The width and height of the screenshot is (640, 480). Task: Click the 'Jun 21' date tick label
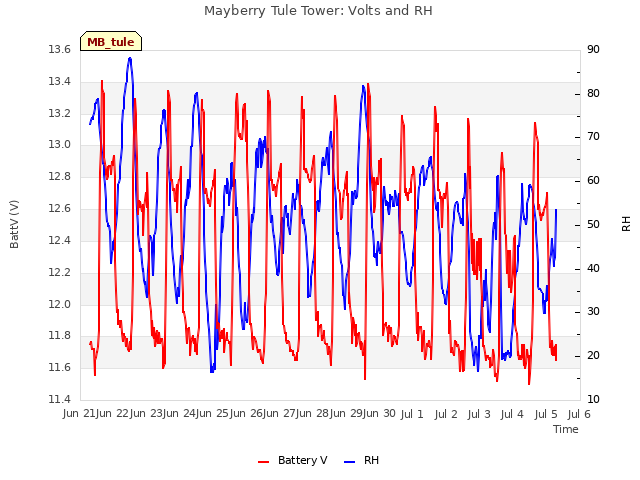point(78,414)
